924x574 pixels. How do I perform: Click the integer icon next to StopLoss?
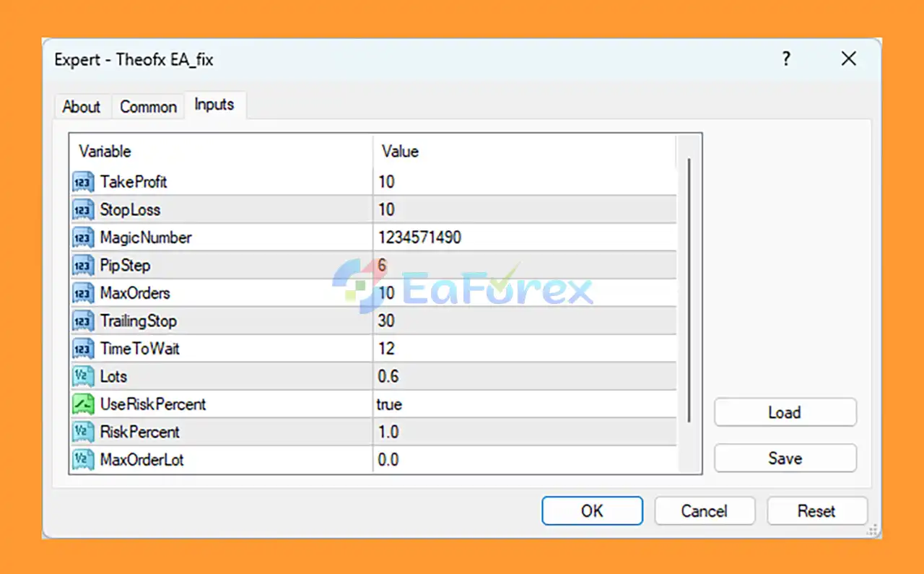point(83,210)
